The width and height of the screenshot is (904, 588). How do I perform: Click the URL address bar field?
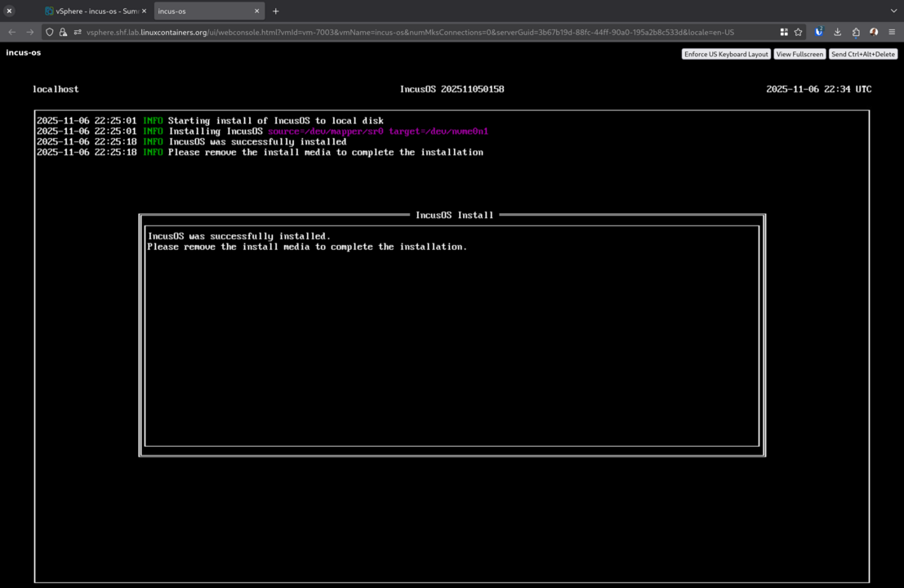pyautogui.click(x=408, y=33)
